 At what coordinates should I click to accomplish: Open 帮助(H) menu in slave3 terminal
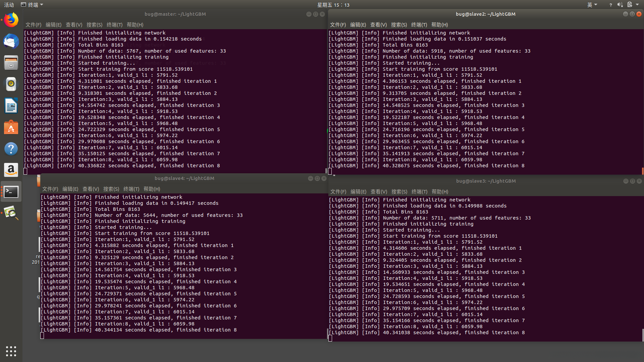tap(440, 192)
